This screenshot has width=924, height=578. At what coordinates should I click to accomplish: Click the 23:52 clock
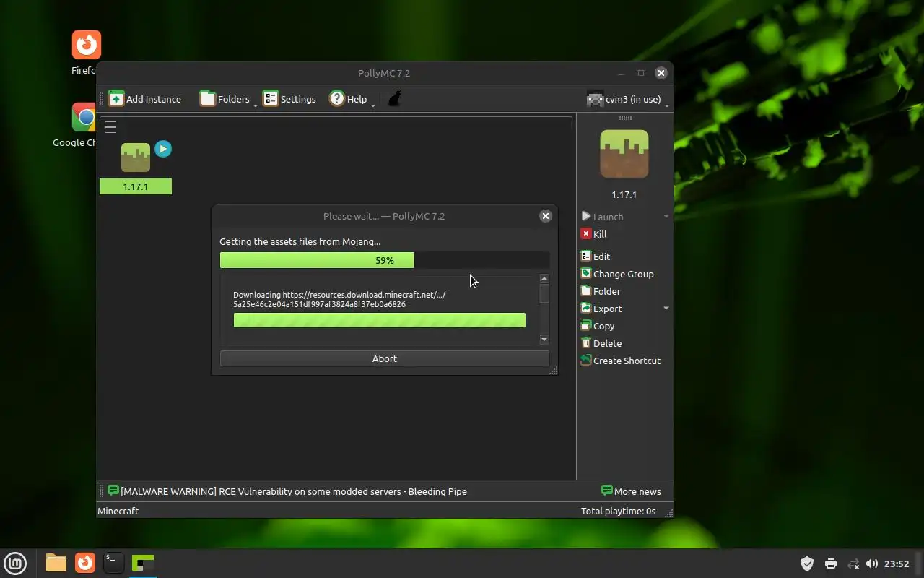point(897,564)
